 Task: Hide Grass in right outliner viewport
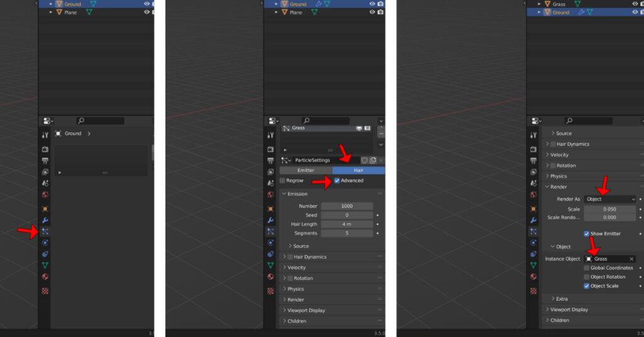point(635,4)
